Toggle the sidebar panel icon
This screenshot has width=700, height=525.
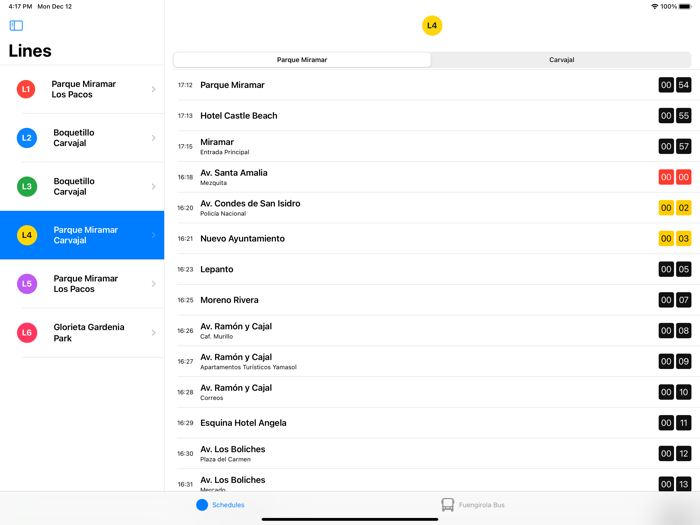[x=16, y=26]
